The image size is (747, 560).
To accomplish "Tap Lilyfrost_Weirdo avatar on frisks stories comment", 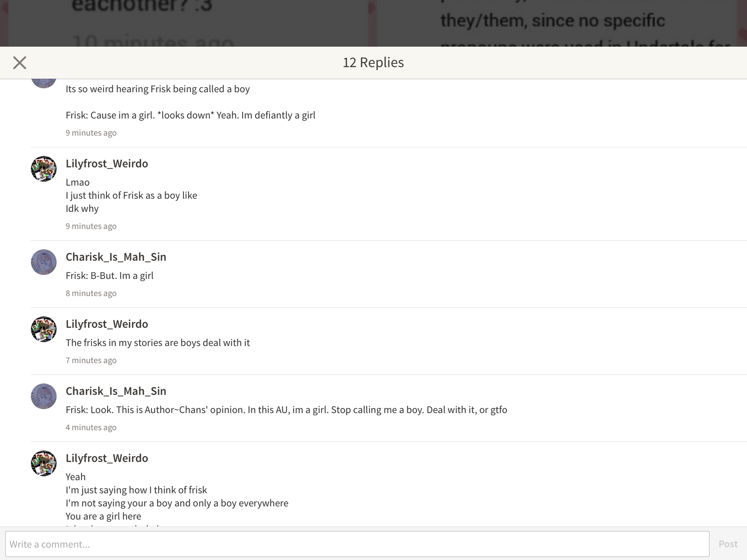I will (x=44, y=329).
